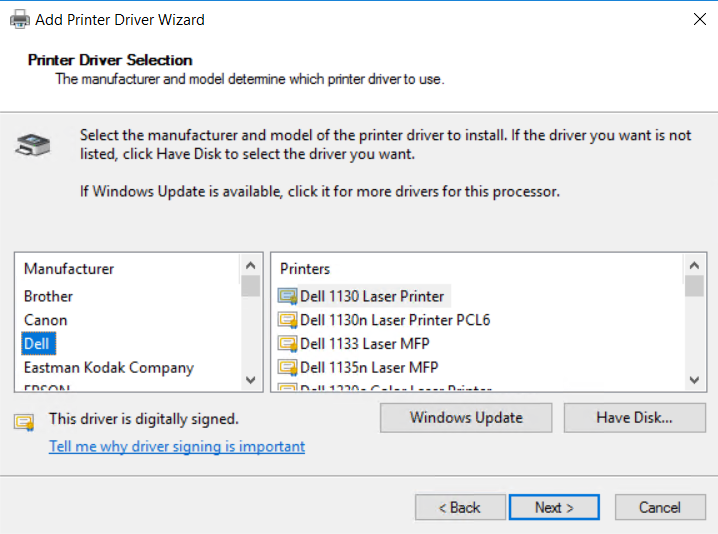Go to the Next wizard page

point(554,508)
